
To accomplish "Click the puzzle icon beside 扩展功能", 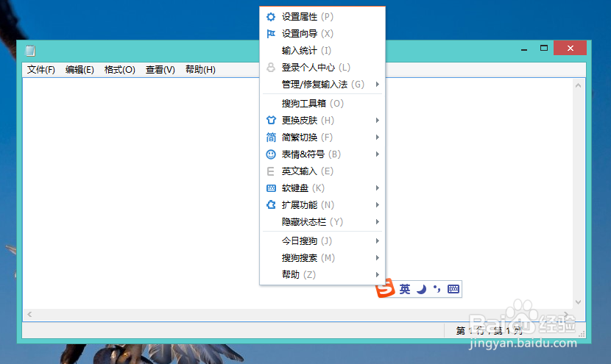I will click(271, 204).
